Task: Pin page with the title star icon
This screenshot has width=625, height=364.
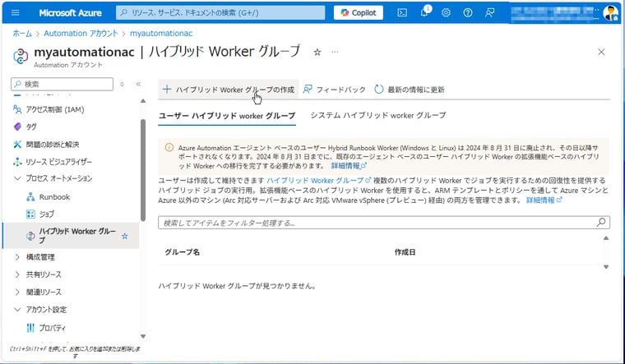Action: point(317,52)
